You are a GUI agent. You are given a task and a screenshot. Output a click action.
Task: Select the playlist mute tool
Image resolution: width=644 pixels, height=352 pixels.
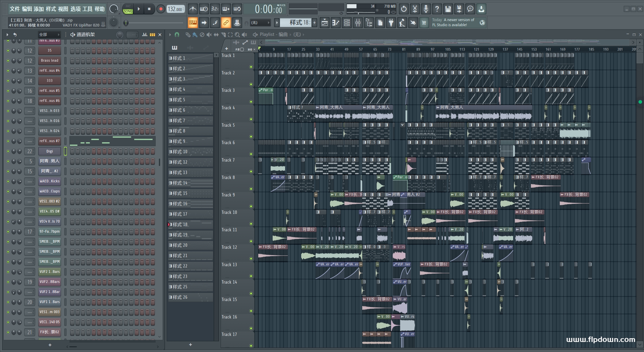click(x=209, y=35)
